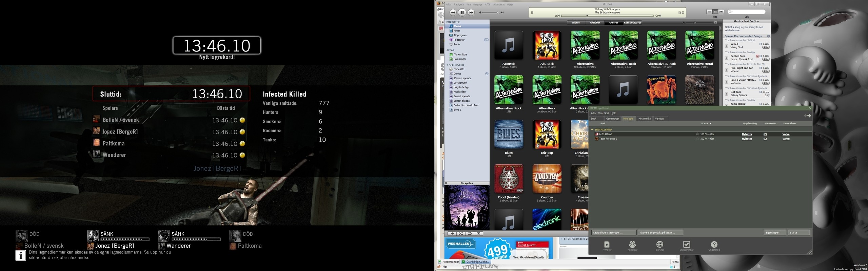Open the Blues genre thumbnail

pyautogui.click(x=509, y=134)
